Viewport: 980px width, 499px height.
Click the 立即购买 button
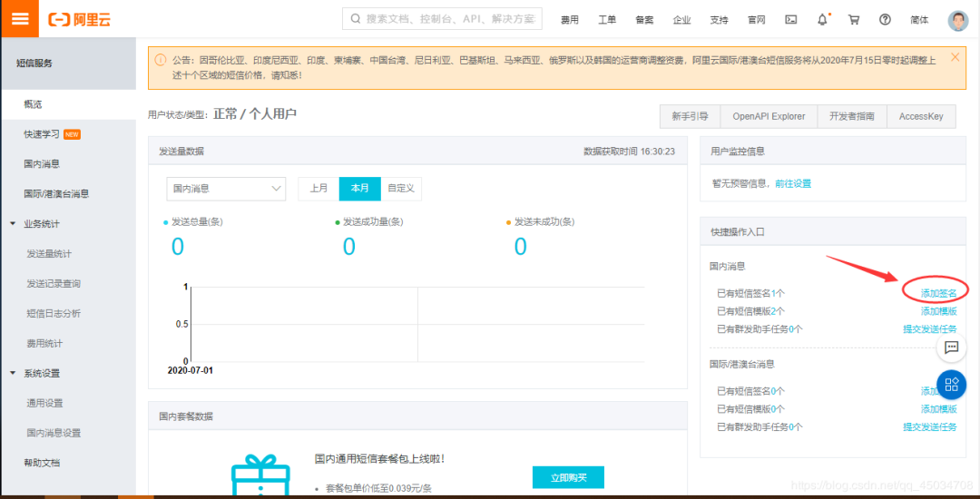click(568, 477)
